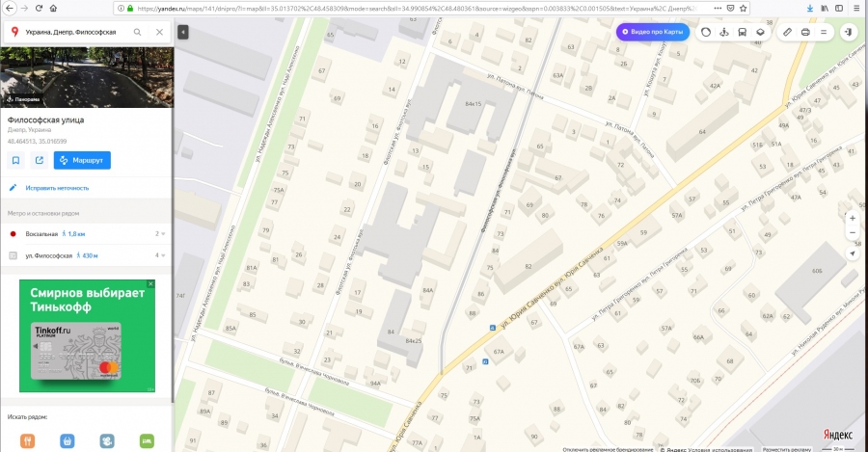
Task: Click the share place icon
Action: click(x=40, y=160)
